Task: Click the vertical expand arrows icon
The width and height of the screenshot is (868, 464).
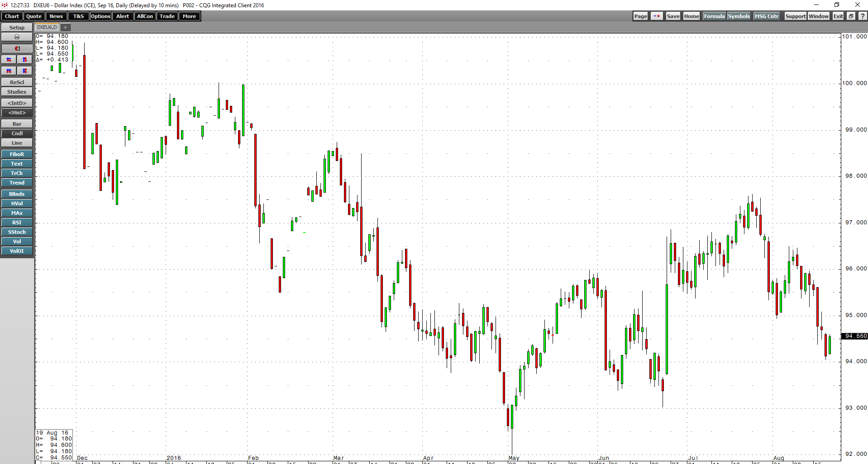Action: tap(25, 59)
